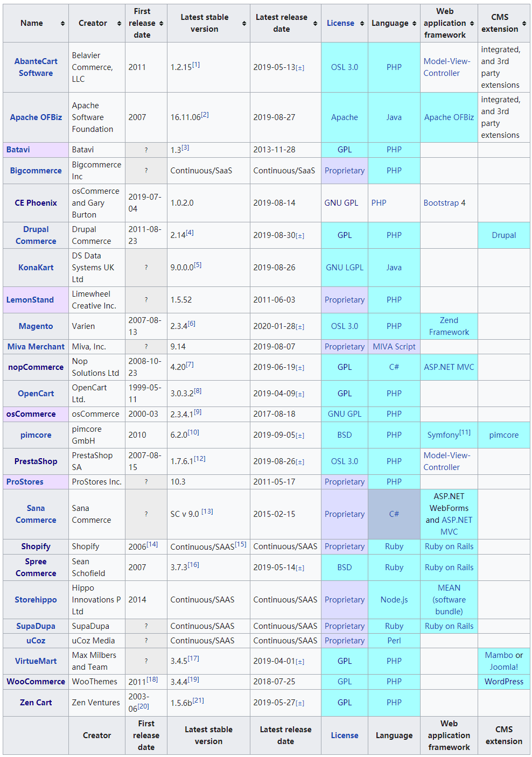This screenshot has width=532, height=757.
Task: Open Java link in KonaKart row
Action: tap(394, 268)
